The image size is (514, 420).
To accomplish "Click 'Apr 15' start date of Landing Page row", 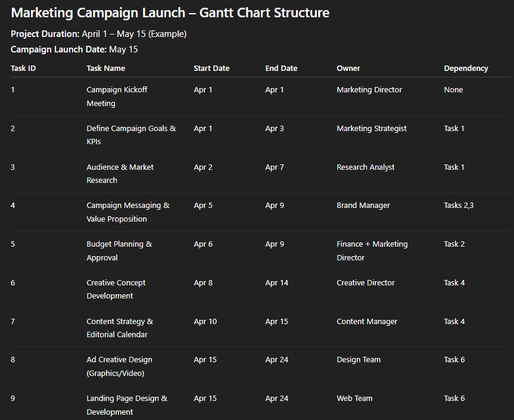I will (205, 399).
